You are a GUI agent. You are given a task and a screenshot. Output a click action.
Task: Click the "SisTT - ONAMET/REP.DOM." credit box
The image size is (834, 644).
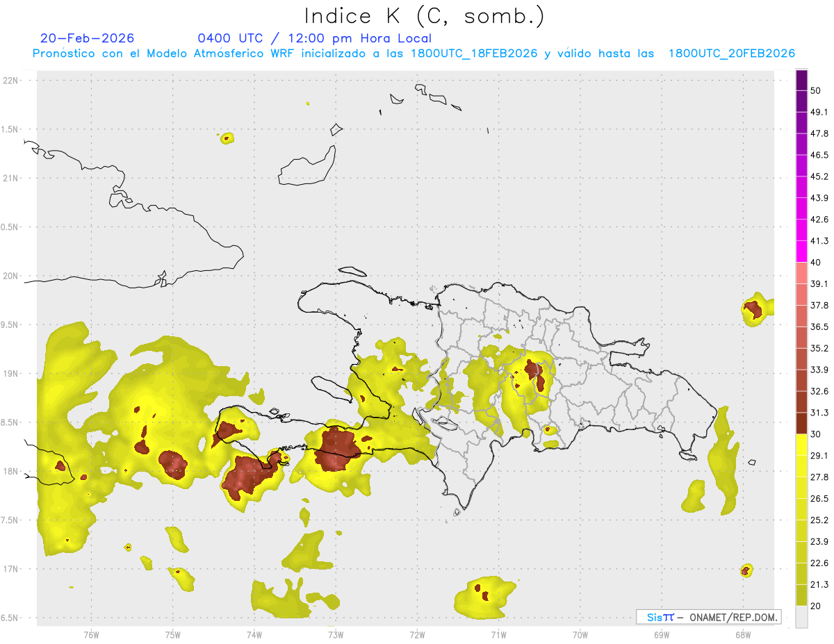point(708,617)
